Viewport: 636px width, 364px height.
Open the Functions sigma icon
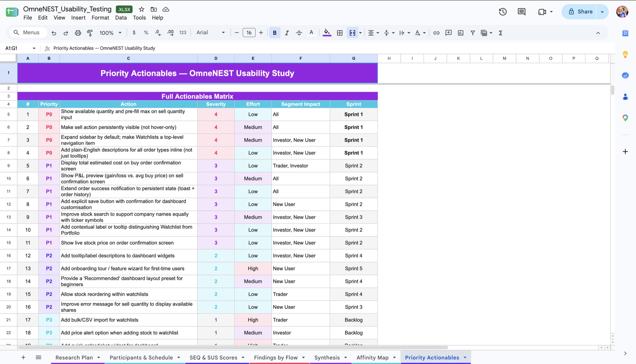[x=501, y=33]
